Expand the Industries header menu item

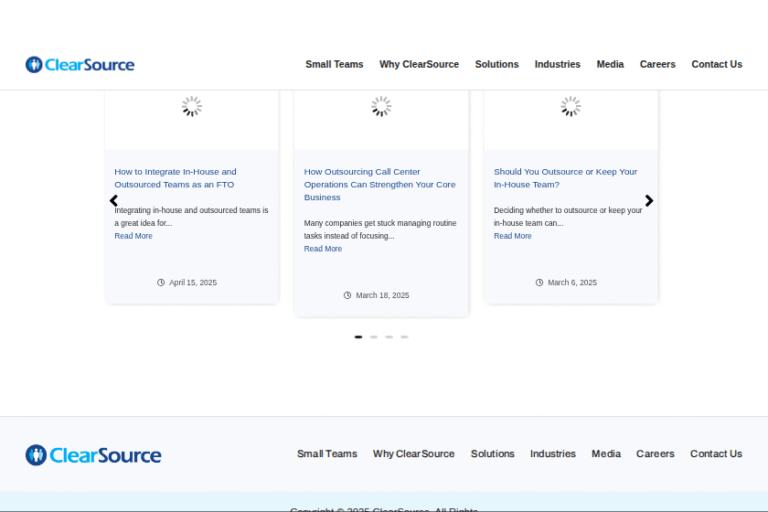coord(557,64)
